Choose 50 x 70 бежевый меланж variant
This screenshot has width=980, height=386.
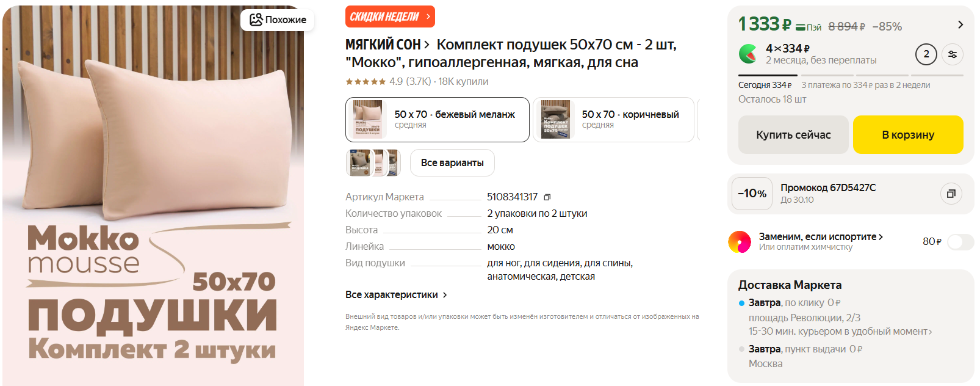click(x=438, y=120)
